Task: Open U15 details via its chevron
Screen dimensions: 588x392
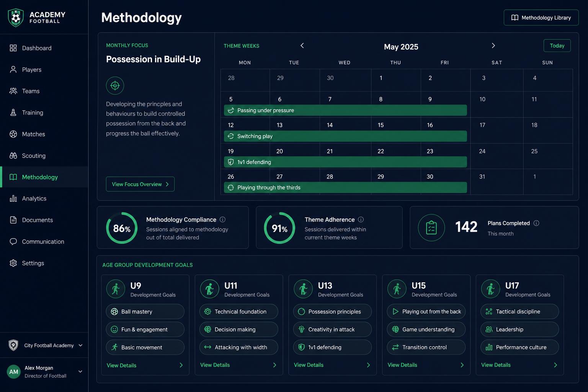Action: [x=462, y=365]
